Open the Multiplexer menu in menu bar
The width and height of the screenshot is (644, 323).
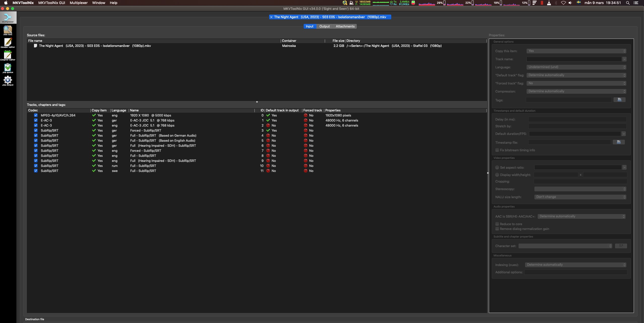click(x=79, y=3)
